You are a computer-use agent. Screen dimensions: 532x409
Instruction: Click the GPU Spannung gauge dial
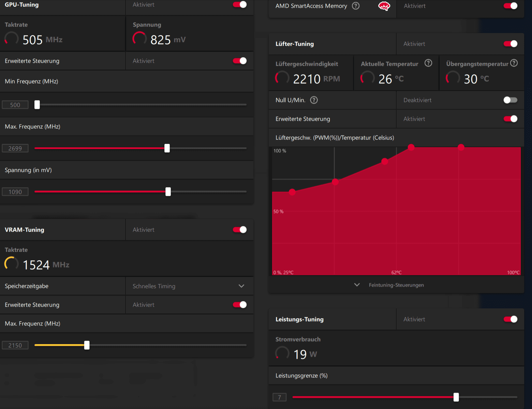(x=139, y=39)
